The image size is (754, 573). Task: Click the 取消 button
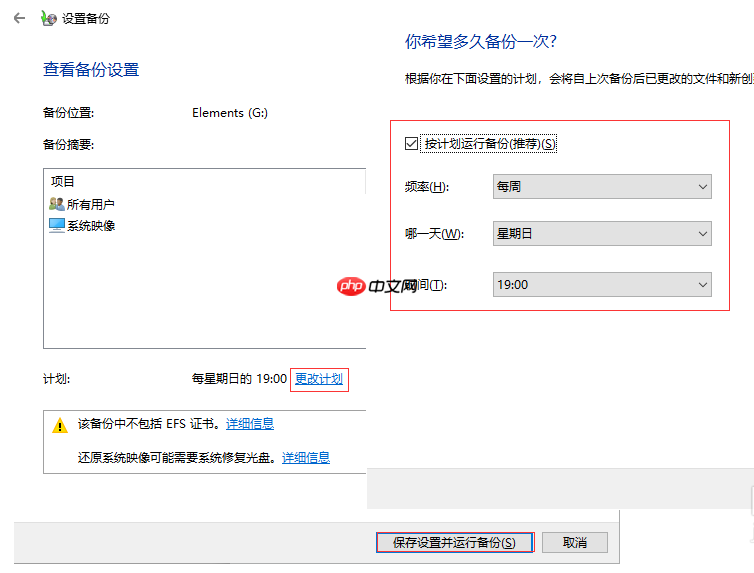pyautogui.click(x=575, y=542)
